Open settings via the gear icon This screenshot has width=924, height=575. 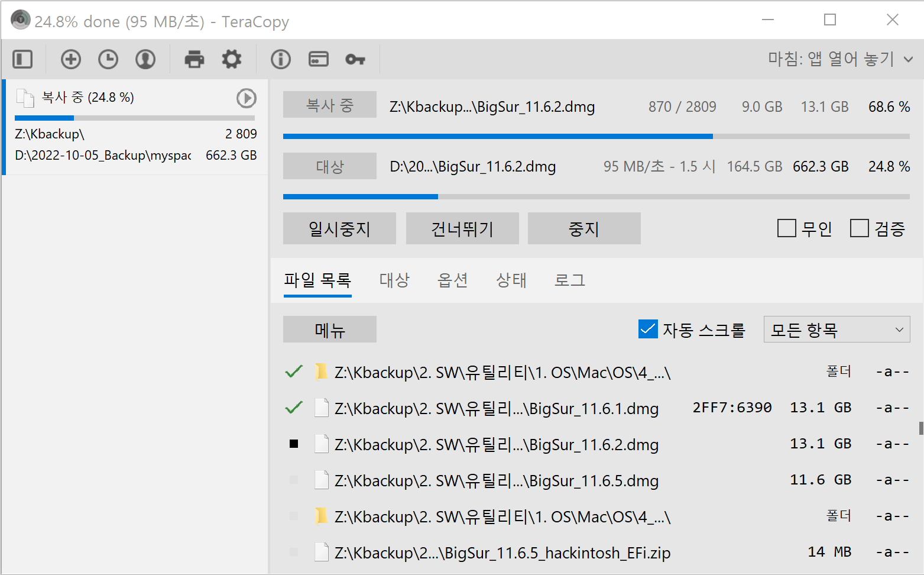[x=232, y=59]
